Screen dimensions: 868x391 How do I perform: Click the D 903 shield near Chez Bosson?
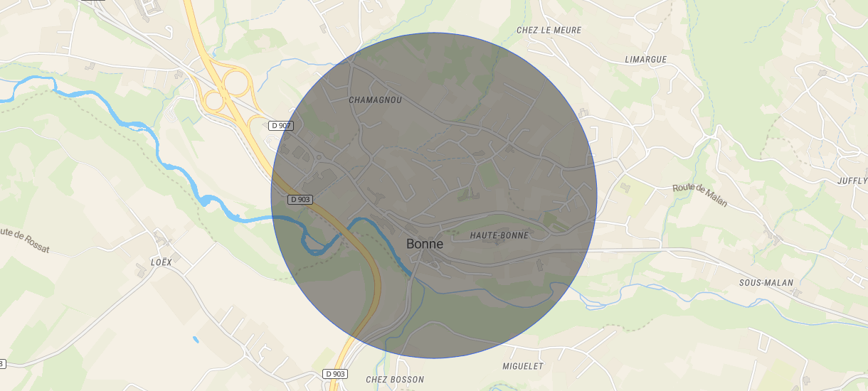[335, 374]
